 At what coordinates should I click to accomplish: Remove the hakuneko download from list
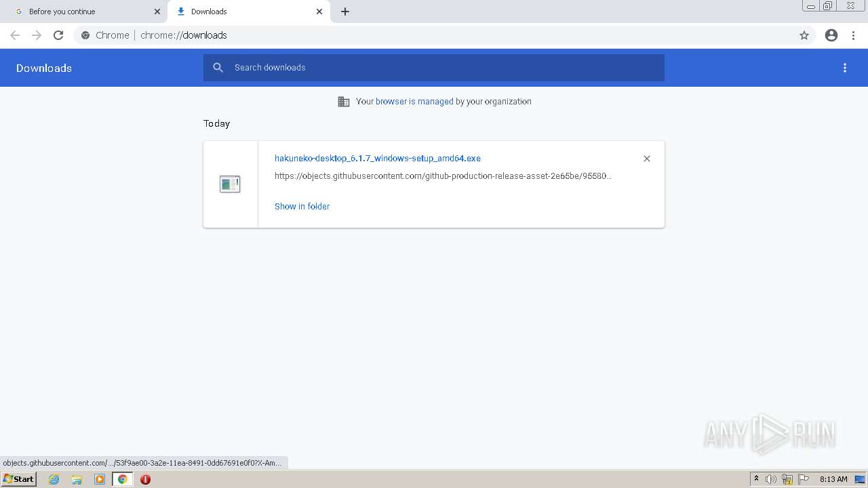click(647, 159)
